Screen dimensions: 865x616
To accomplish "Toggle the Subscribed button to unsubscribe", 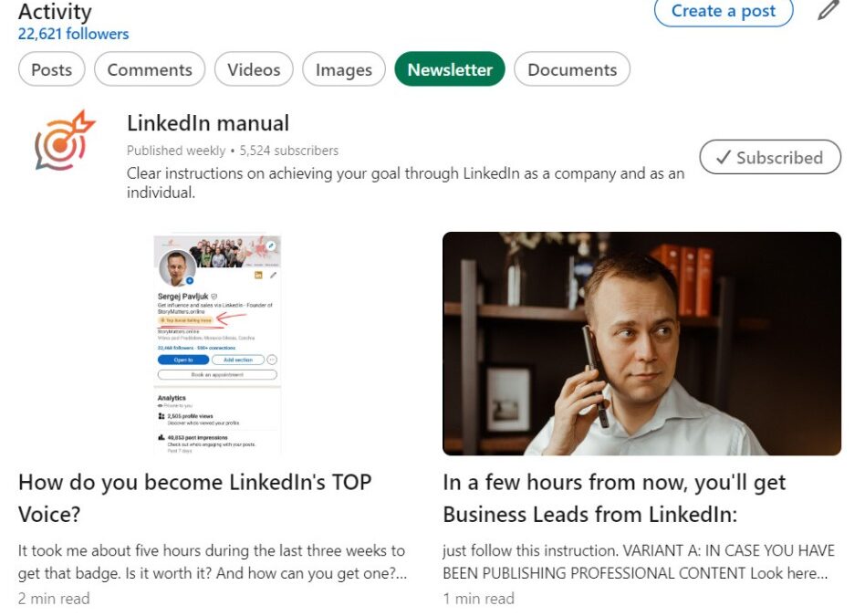I will [x=769, y=157].
